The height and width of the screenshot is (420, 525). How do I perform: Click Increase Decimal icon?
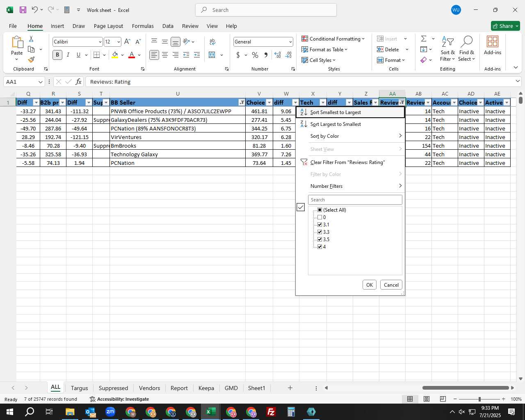coord(278,55)
